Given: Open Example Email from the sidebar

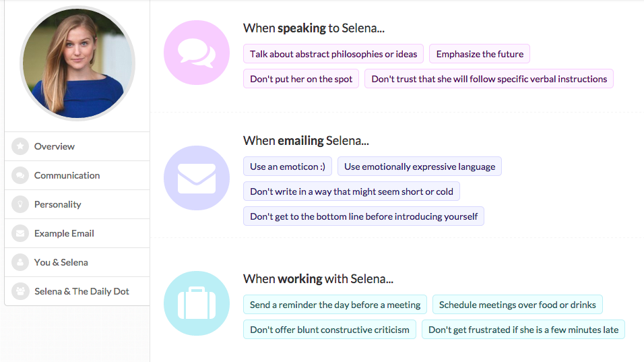Looking at the screenshot, I should (64, 233).
